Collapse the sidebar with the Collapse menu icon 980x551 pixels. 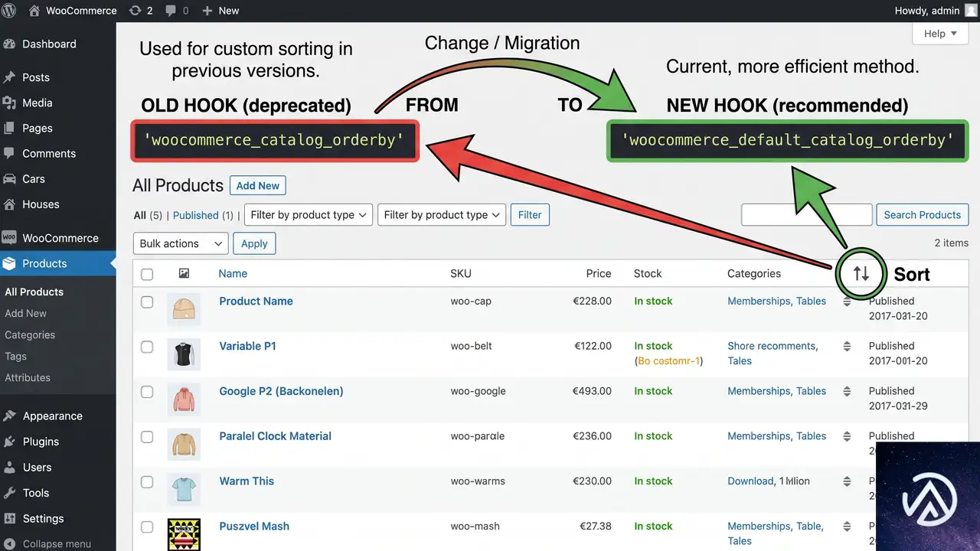9,544
